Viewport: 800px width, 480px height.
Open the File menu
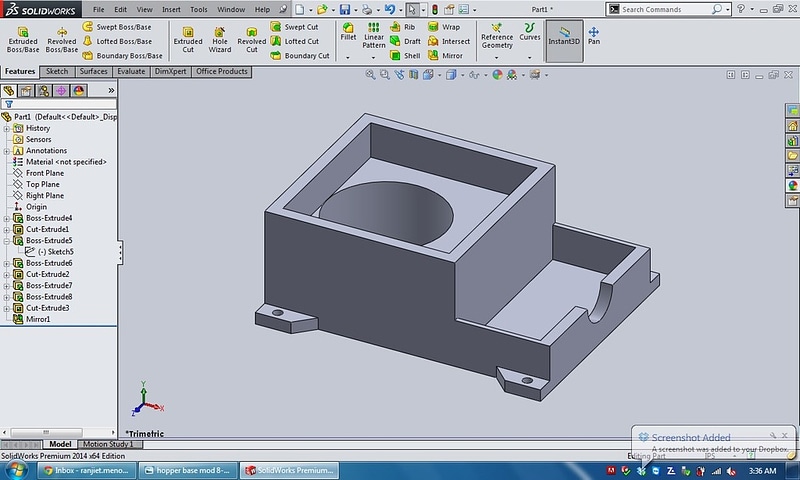98,9
